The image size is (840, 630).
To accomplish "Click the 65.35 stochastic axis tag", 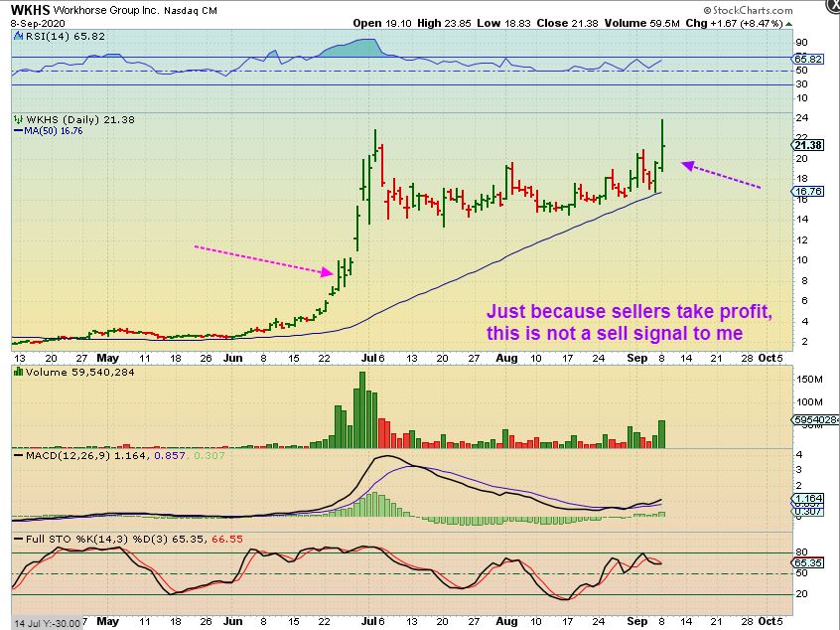I will pyautogui.click(x=808, y=563).
